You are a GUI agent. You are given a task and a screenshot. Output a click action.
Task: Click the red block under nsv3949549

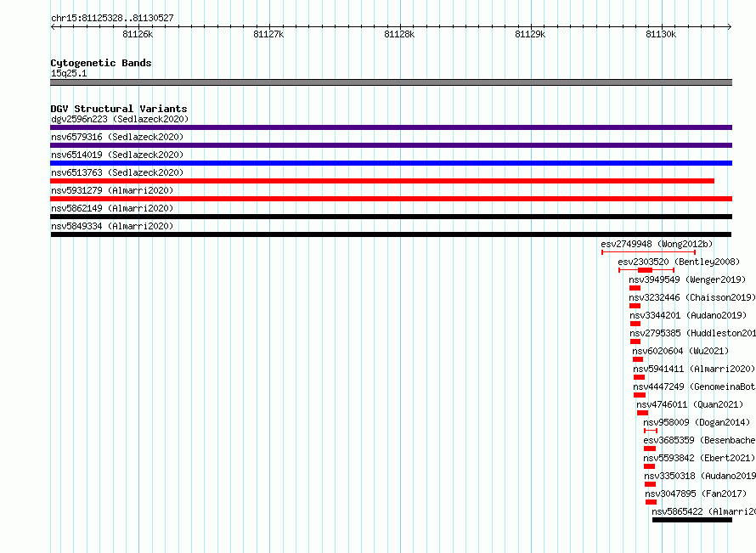pos(635,288)
